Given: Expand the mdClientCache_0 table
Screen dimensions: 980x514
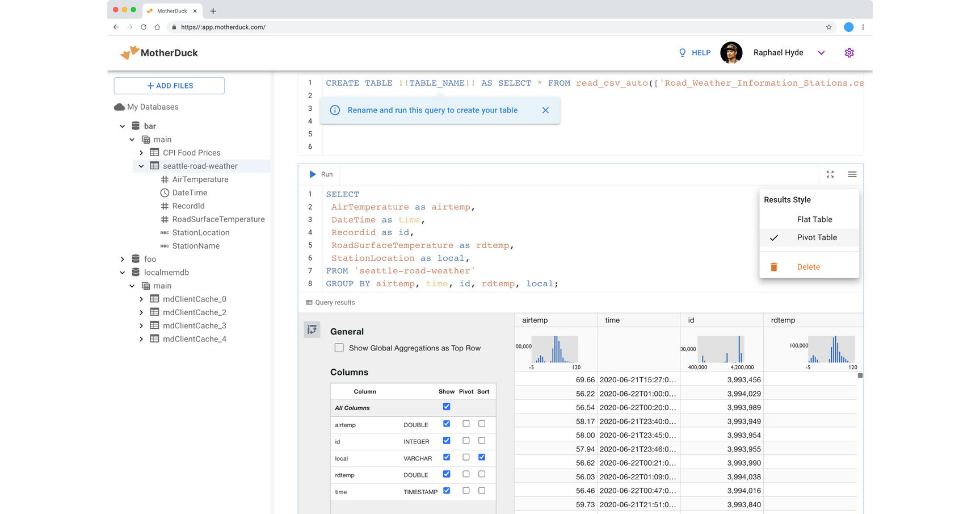Looking at the screenshot, I should [141, 299].
